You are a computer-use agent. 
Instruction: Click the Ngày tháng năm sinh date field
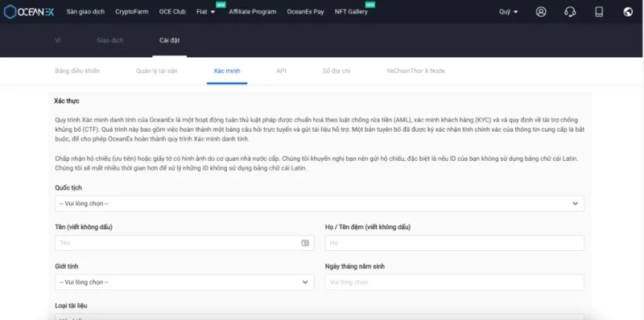click(x=455, y=282)
